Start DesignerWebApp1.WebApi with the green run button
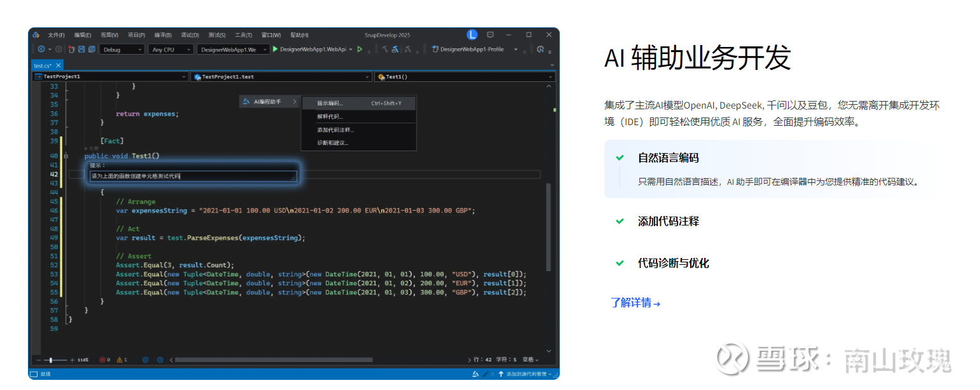This screenshot has height=390, width=980. coord(275,49)
